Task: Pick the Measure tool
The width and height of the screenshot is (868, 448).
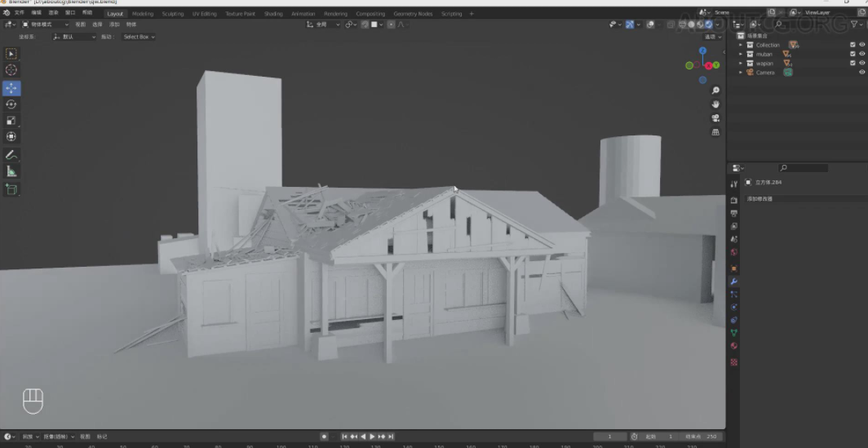Action: point(11,171)
